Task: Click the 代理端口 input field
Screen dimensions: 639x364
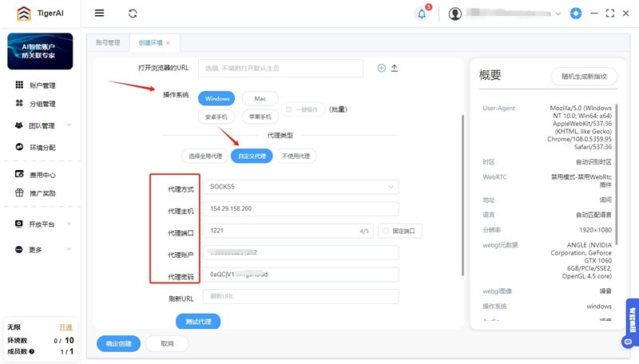Action: pos(288,231)
